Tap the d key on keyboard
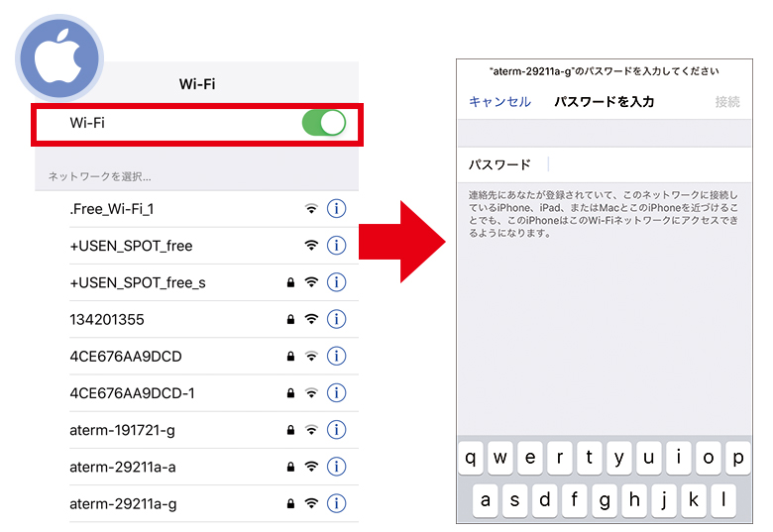 pos(545,500)
